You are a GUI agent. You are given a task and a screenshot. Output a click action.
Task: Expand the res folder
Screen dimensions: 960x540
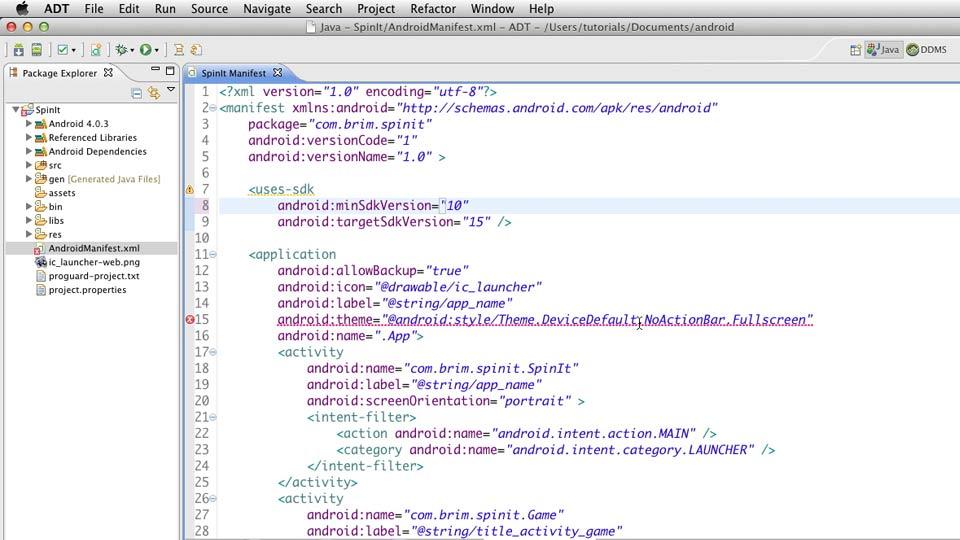[x=28, y=234]
